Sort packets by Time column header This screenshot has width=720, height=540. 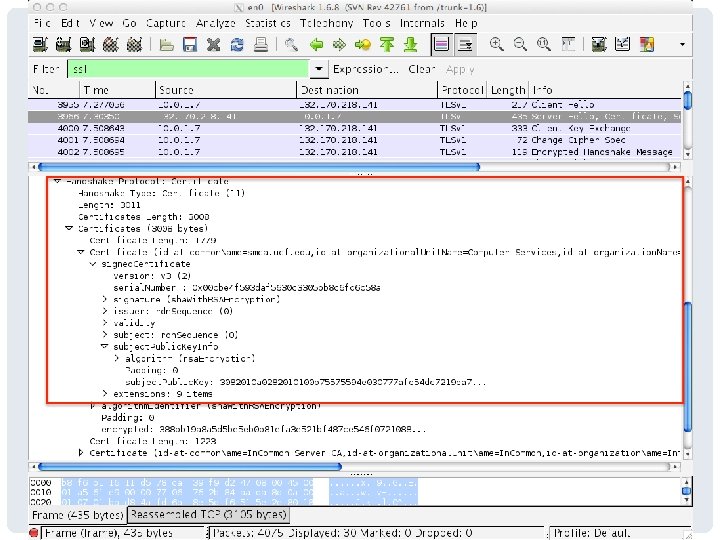[x=118, y=90]
